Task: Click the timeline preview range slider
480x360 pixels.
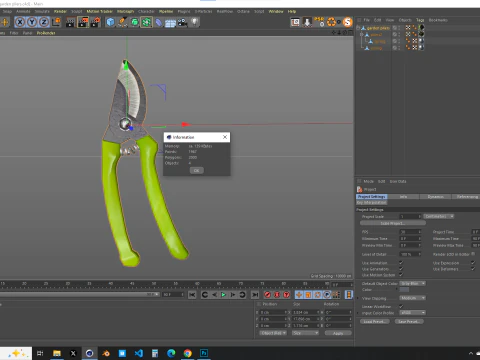Action: pyautogui.click(x=79, y=295)
